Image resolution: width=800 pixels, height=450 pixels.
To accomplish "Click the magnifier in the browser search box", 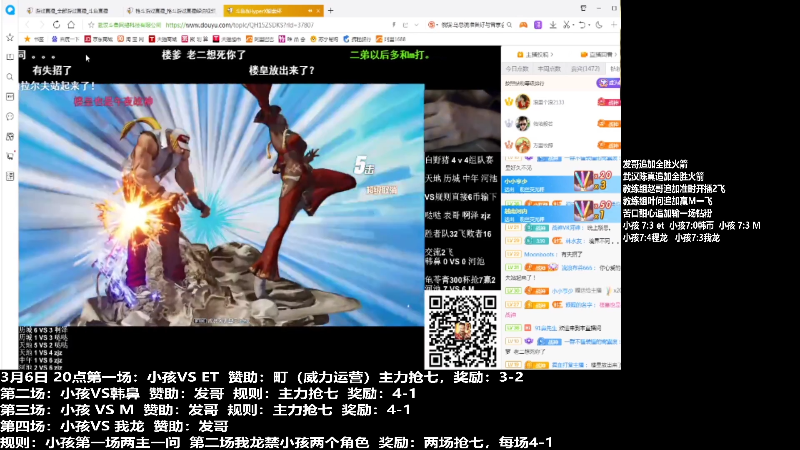I will (509, 24).
